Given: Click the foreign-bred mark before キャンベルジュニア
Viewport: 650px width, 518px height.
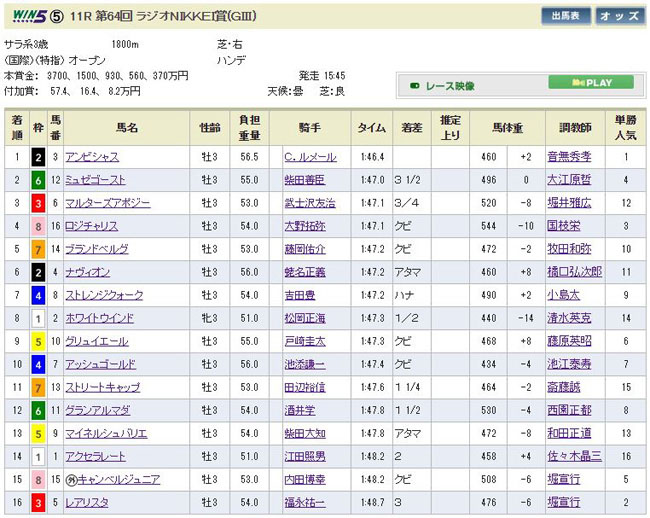Looking at the screenshot, I should 71,479.
